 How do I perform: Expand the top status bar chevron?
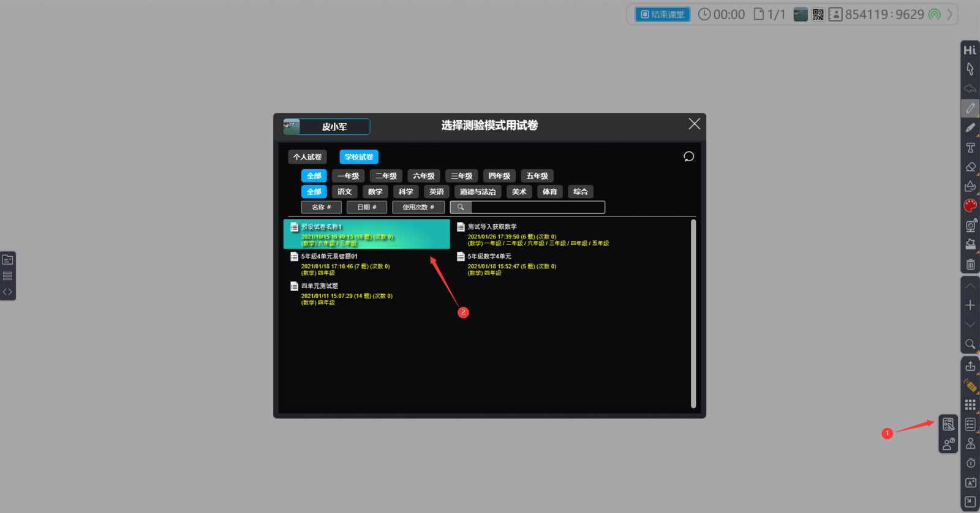click(x=950, y=15)
